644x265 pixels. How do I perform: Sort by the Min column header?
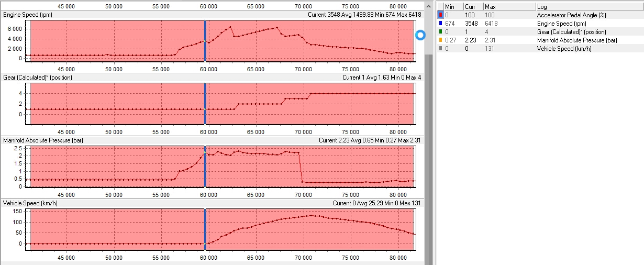(x=453, y=6)
